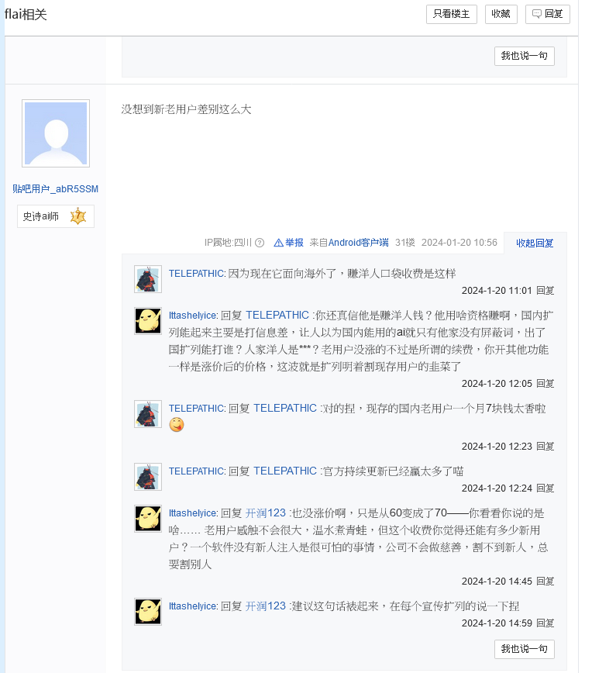Click TELEPATHIC avatar on 12:23 reply
Viewport: 616px width, 673px height.
[148, 414]
